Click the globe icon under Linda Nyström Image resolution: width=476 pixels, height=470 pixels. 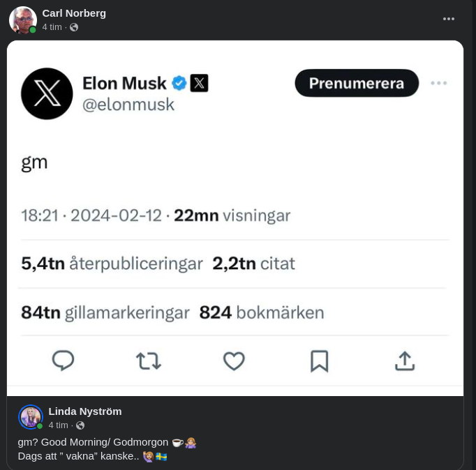(x=80, y=425)
